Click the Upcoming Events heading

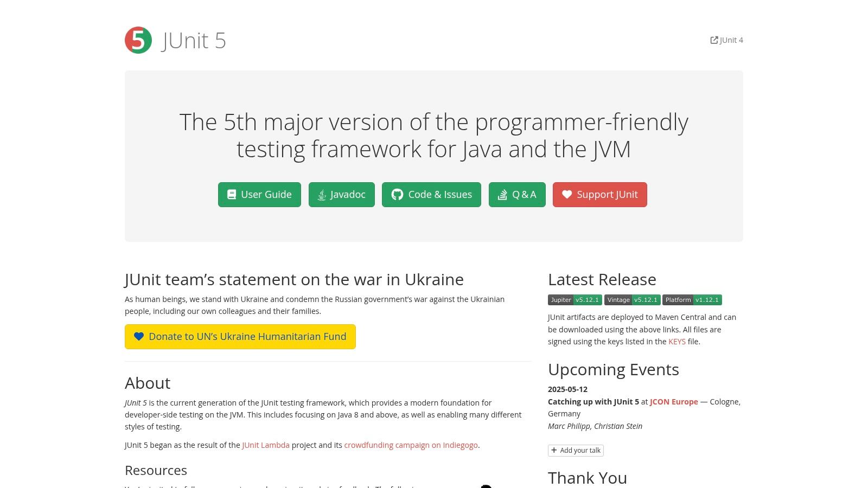pos(614,370)
